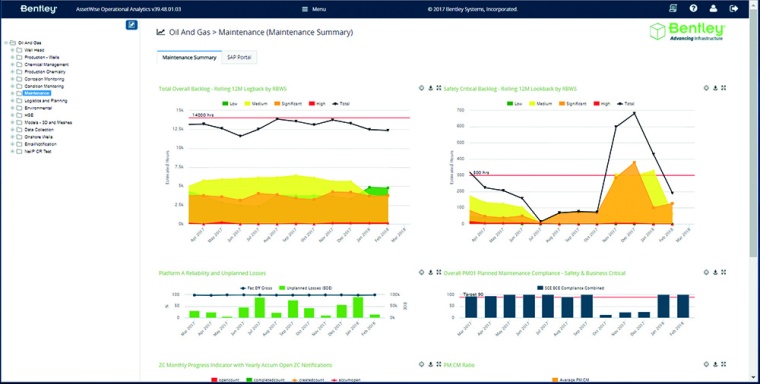Toggle Unplanned Losses series in Platform A legend

(306, 288)
